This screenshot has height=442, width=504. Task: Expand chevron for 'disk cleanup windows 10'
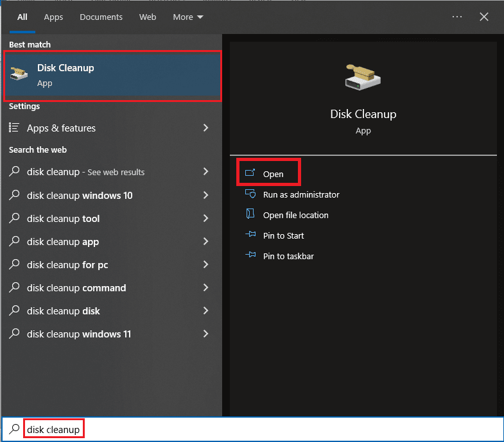point(205,195)
